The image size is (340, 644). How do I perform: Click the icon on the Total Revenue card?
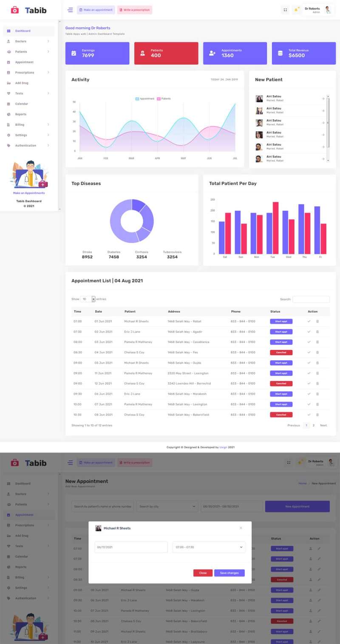(x=280, y=53)
